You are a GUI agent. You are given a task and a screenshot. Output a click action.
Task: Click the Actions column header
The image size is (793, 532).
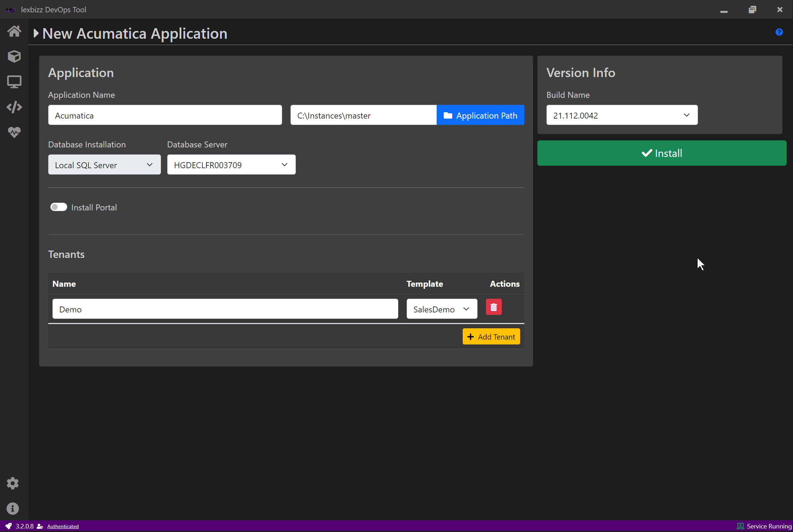click(x=505, y=284)
